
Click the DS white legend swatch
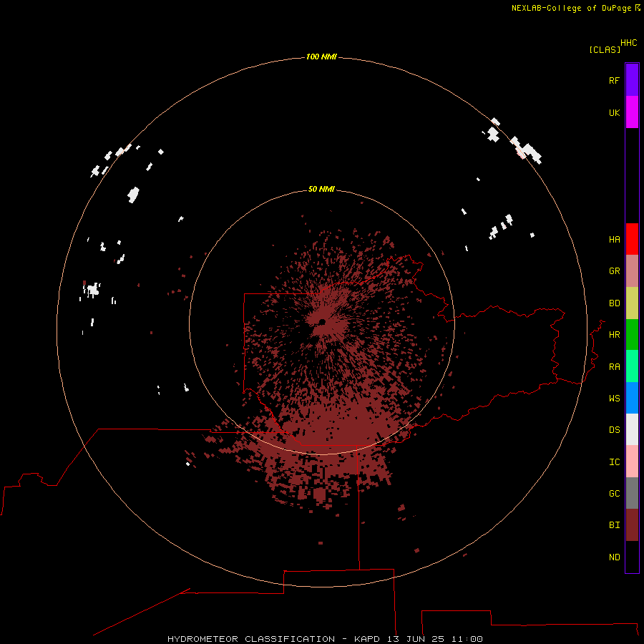(x=632, y=429)
